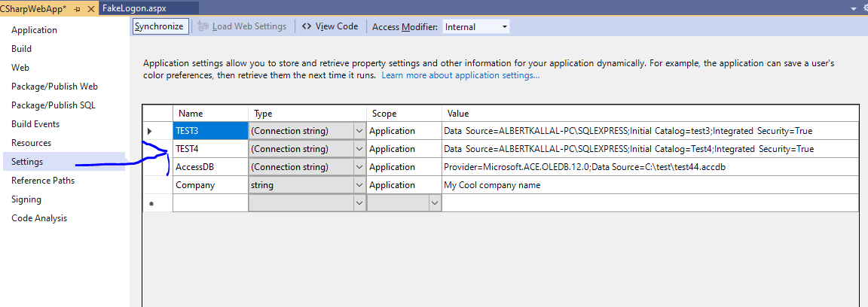868x307 pixels.
Task: Open the Build page
Action: 22,49
